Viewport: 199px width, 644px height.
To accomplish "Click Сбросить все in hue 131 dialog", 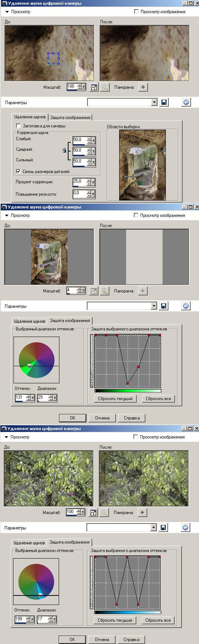I will point(158,399).
